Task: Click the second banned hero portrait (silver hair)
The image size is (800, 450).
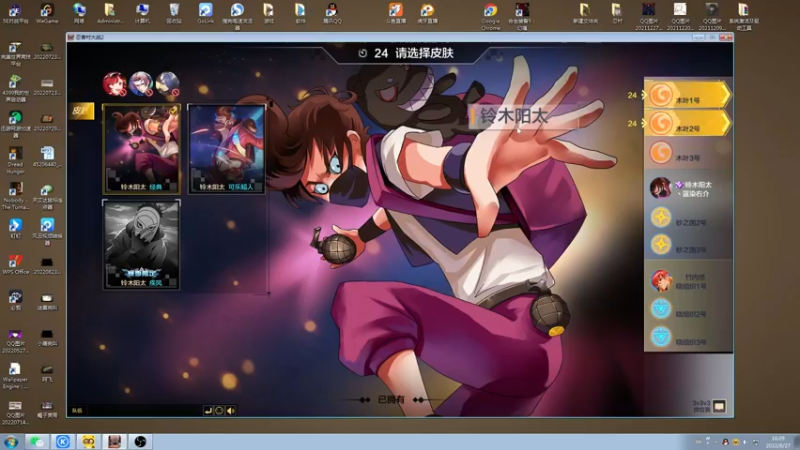Action: 141,84
